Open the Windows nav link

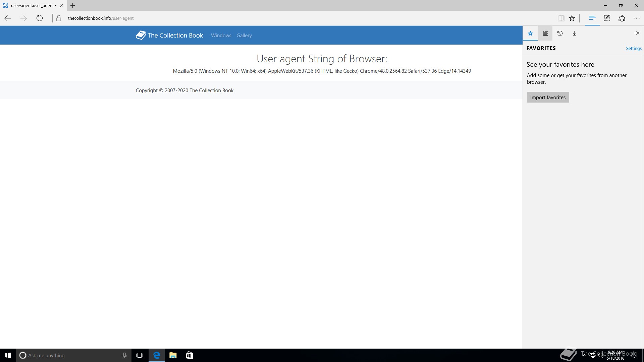coord(221,35)
